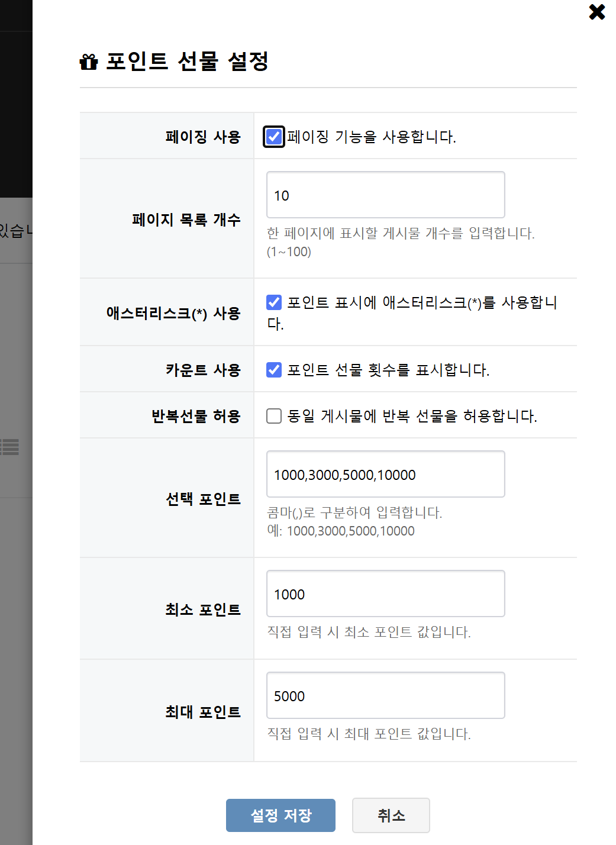This screenshot has height=845, width=616.
Task: Toggle the 포인트 선물 횟수 표시 checkbox
Action: tap(274, 370)
